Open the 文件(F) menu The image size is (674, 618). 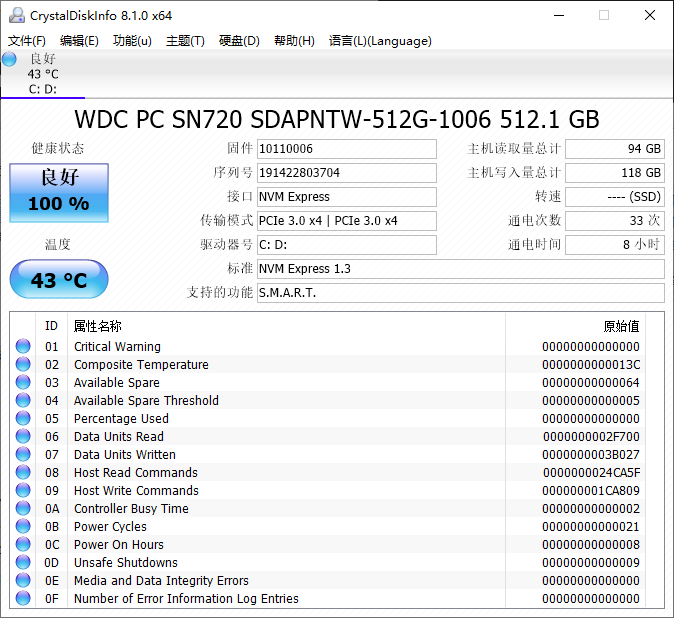(x=27, y=41)
